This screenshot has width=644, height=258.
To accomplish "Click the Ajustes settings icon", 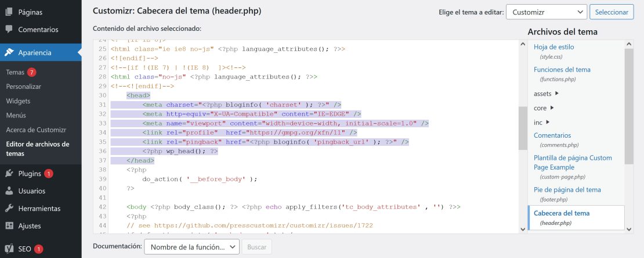I will click(9, 226).
